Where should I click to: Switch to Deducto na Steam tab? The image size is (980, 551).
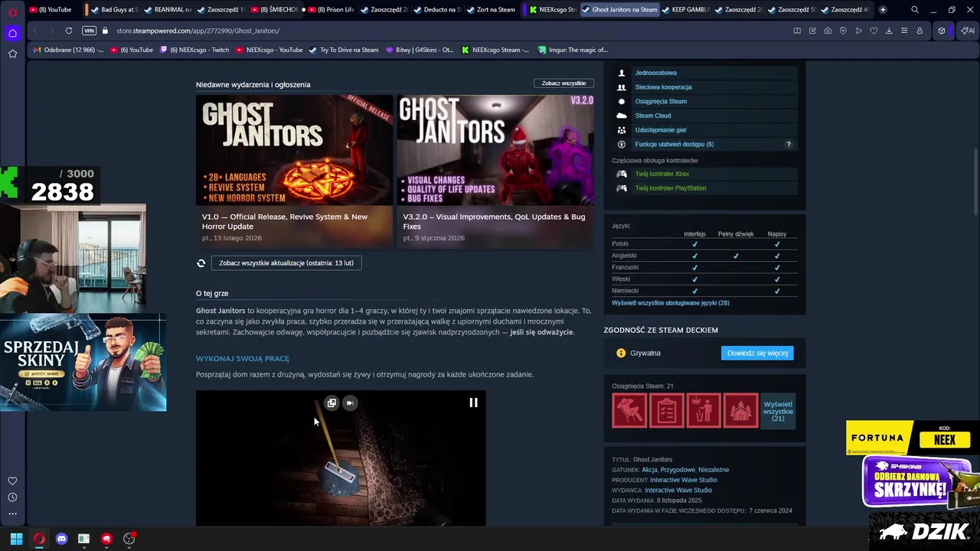437,10
